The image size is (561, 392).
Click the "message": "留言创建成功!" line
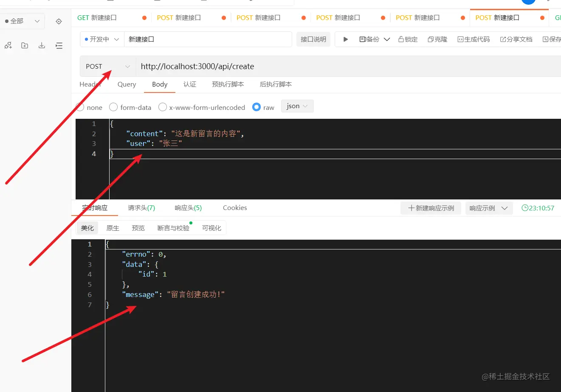click(x=173, y=294)
